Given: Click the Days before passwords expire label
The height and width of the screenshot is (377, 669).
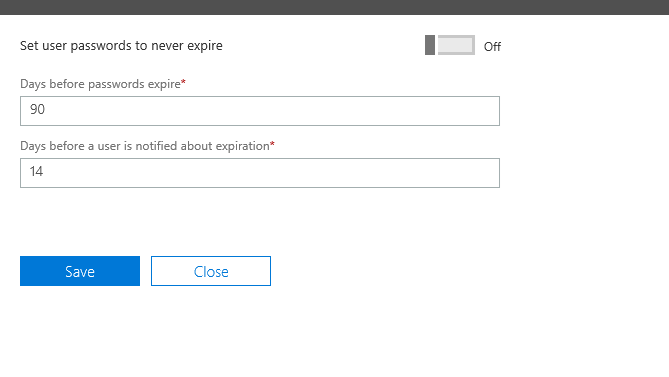Looking at the screenshot, I should 100,84.
